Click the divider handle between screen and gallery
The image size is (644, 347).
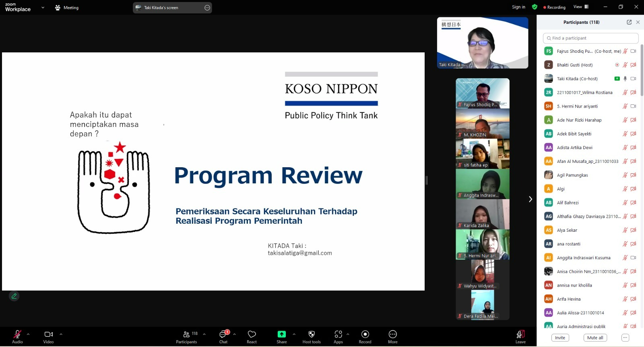(x=427, y=180)
